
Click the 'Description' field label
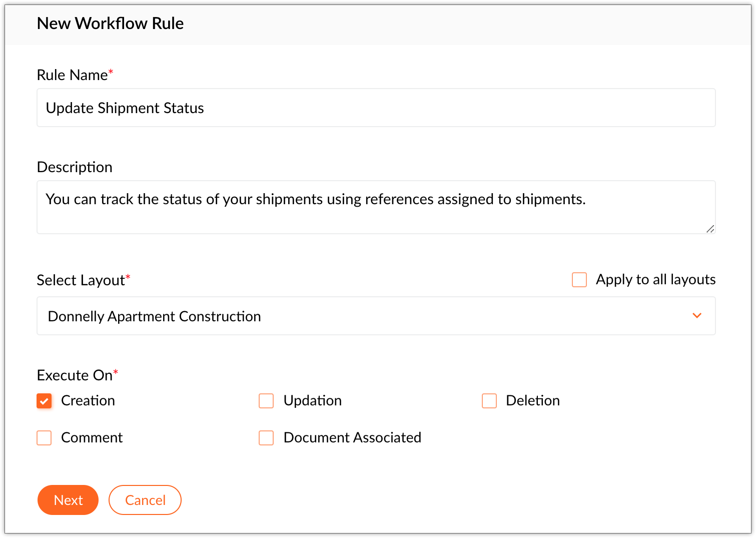(x=75, y=167)
